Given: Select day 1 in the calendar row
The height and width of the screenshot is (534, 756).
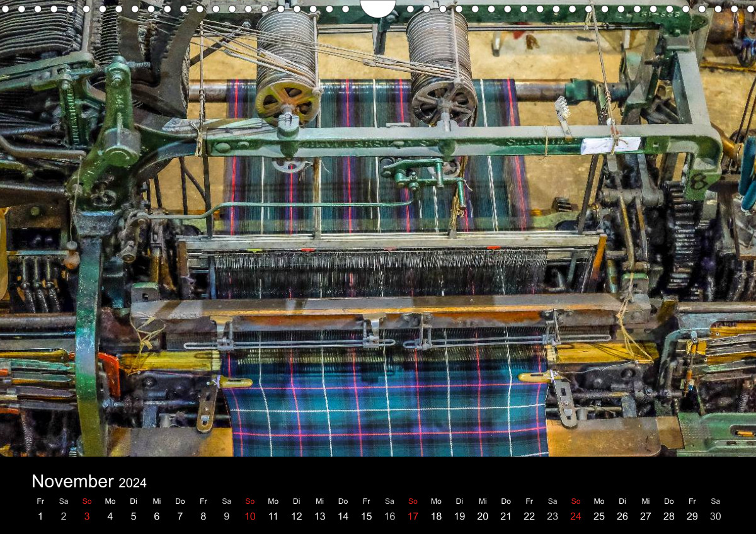Looking at the screenshot, I should 40,516.
